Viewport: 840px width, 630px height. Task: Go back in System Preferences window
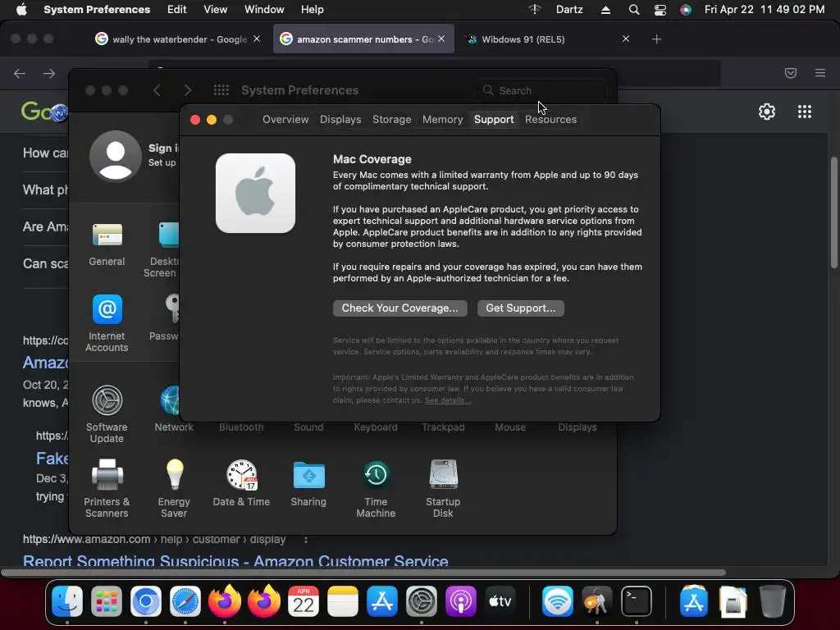[157, 90]
